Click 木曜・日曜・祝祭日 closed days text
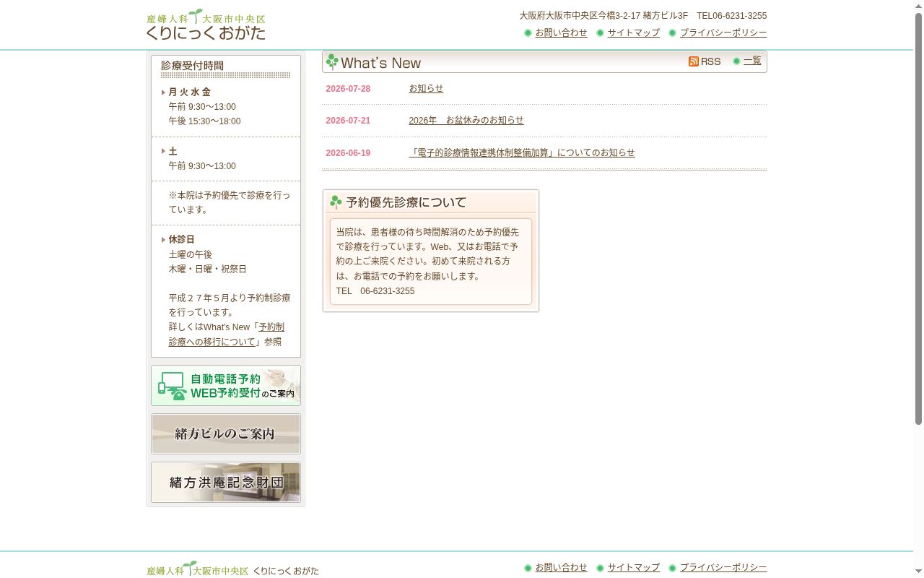This screenshot has height=578, width=924. (x=208, y=269)
